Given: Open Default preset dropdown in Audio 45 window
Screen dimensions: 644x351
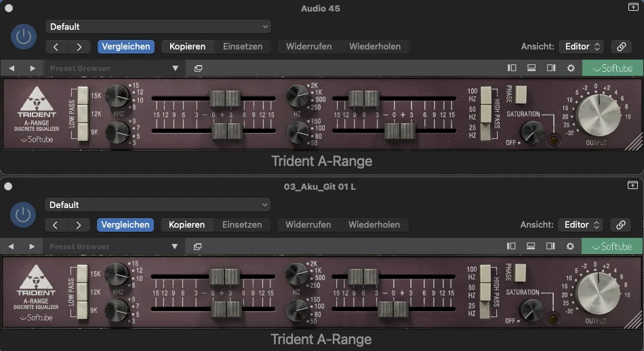Looking at the screenshot, I should [x=158, y=26].
